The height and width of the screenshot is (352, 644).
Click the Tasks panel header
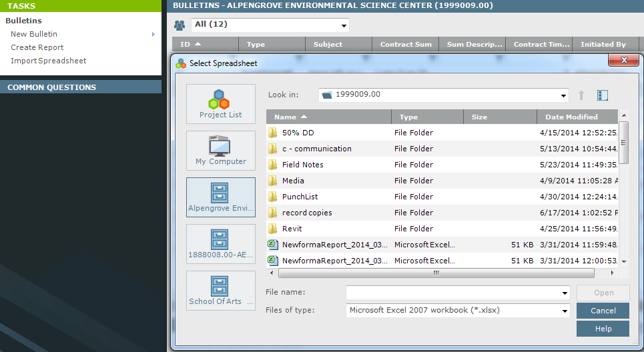tap(81, 6)
